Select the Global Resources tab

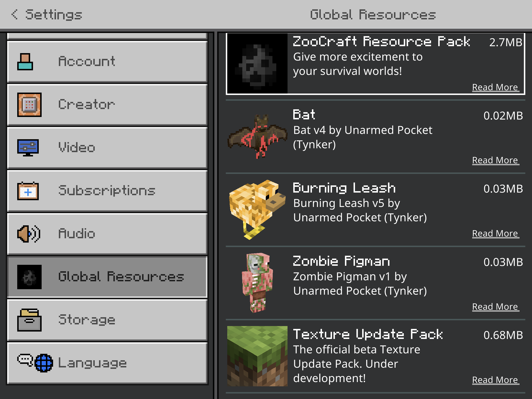point(107,277)
